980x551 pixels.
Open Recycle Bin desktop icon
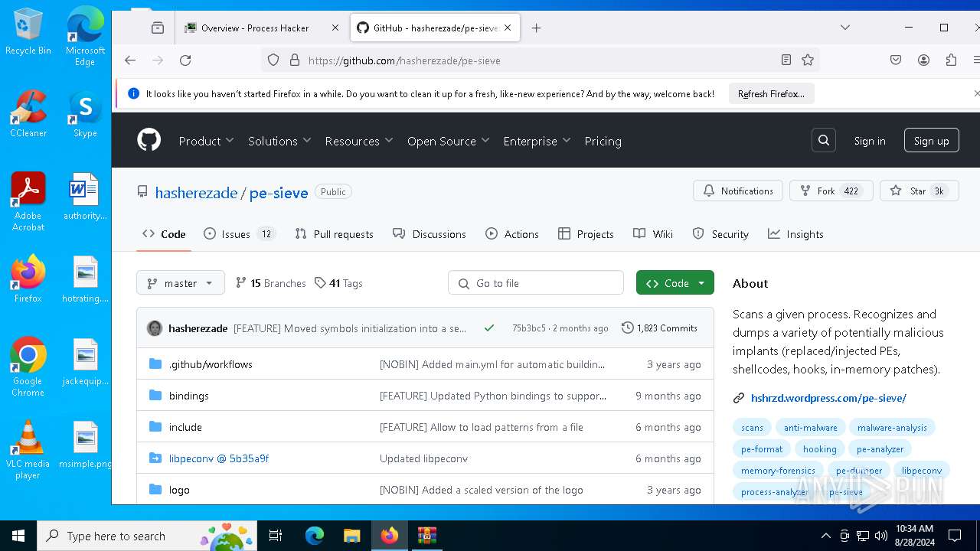coord(28,31)
